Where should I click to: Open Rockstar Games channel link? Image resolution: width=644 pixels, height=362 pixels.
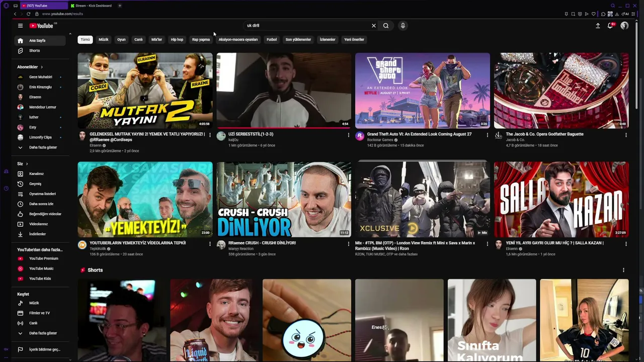[380, 140]
